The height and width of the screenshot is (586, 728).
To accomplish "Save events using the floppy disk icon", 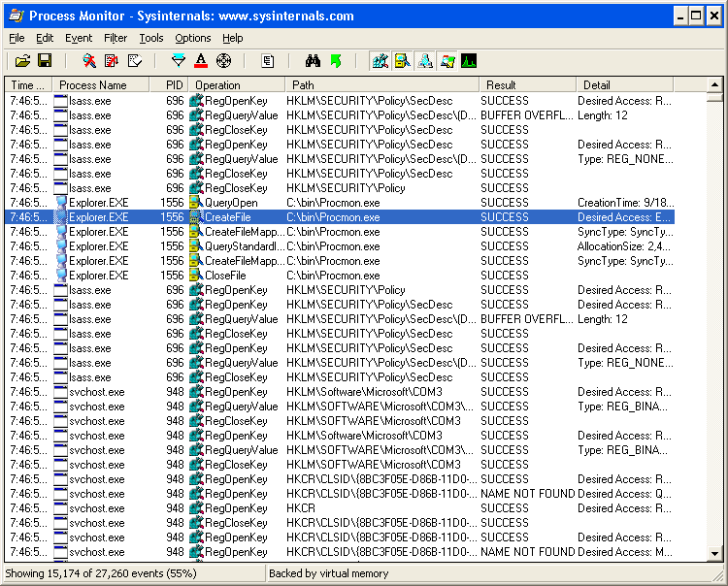I will pos(45,61).
